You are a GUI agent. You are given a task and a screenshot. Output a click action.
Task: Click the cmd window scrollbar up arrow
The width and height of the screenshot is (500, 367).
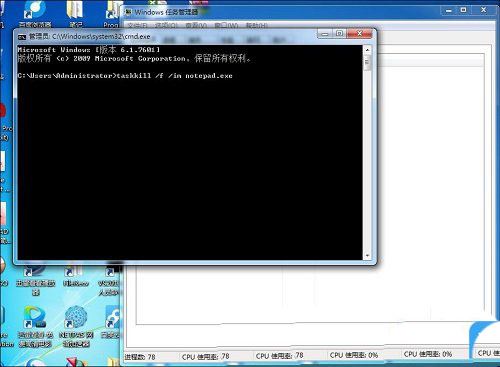(x=367, y=50)
